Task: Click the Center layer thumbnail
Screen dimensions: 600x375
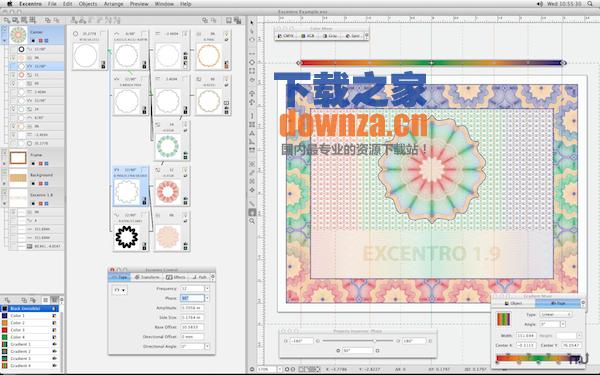Action: 18,35
